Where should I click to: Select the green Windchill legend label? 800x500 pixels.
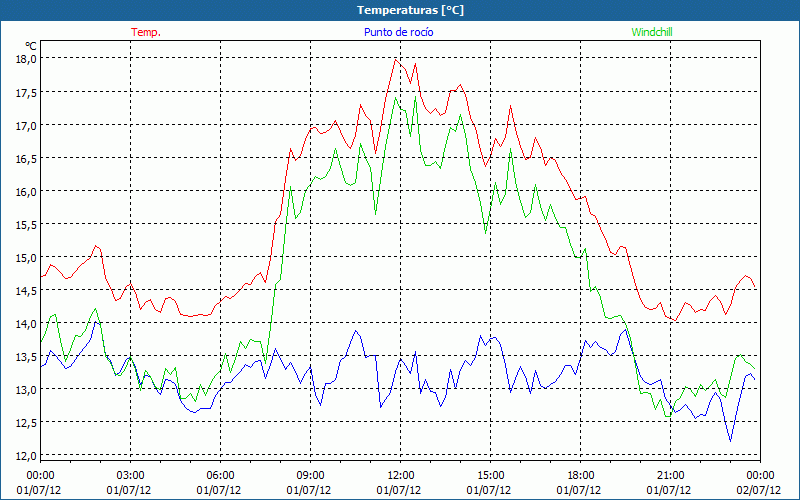tap(651, 32)
